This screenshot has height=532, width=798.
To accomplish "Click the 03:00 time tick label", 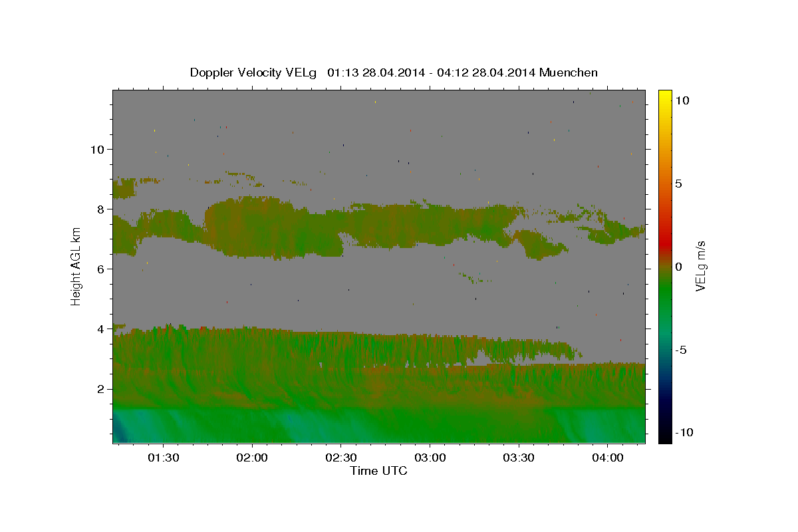I will [430, 458].
